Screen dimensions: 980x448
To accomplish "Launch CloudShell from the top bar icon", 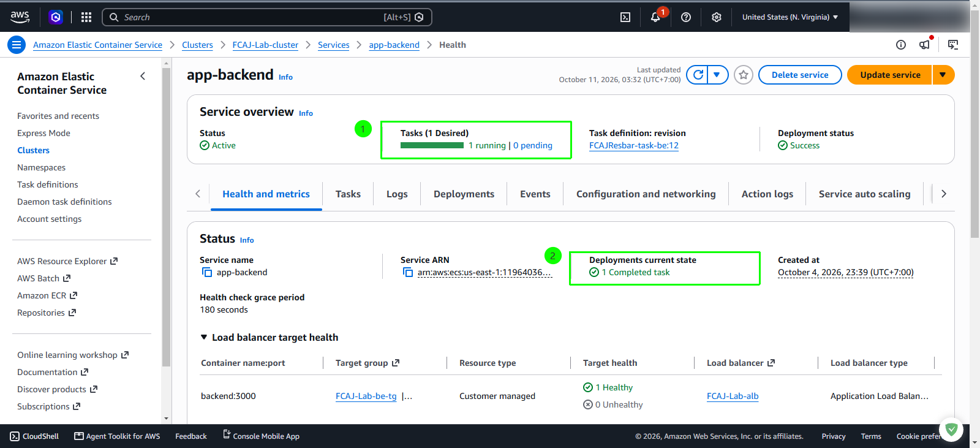I will (x=625, y=17).
